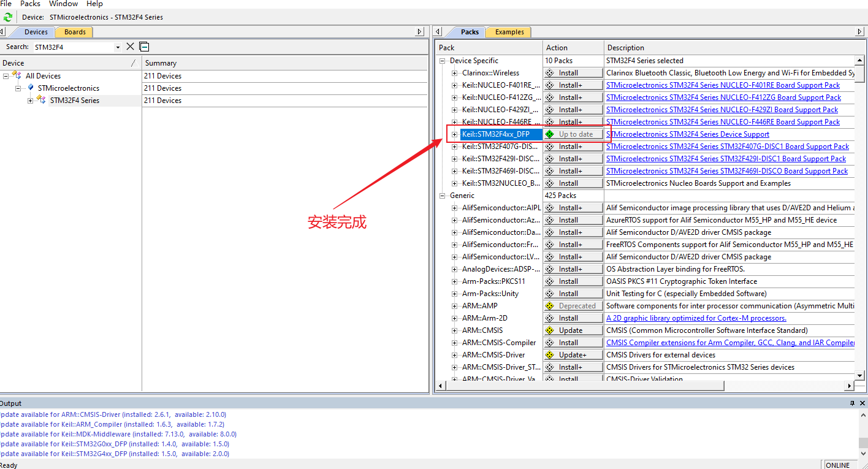Click Update+ button for ARM::CMSIS-Driver
868x469 pixels.
(x=573, y=355)
